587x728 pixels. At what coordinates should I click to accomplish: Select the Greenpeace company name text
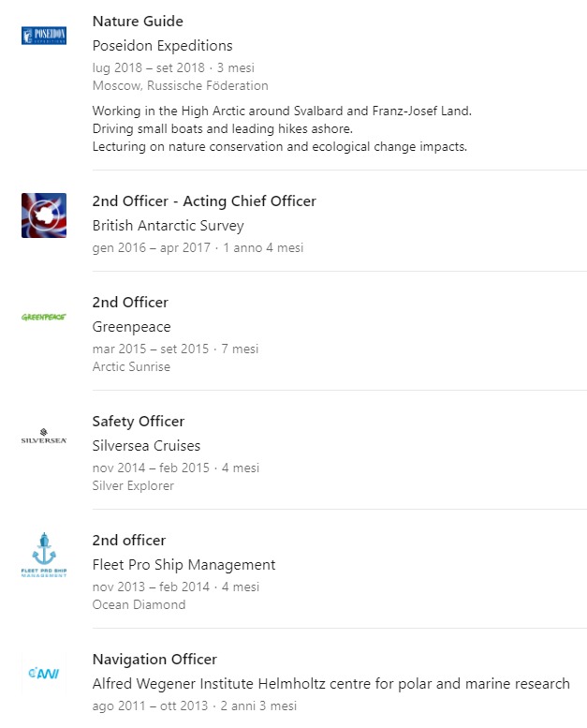pos(132,327)
